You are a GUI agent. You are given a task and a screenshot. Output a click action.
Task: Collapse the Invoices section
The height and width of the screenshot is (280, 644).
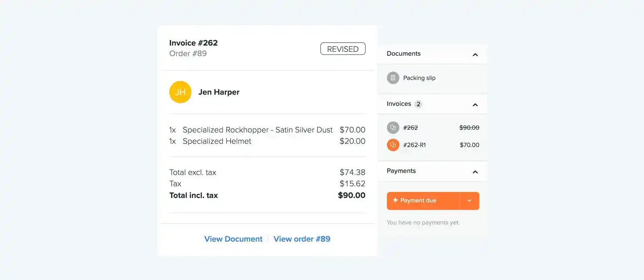pyautogui.click(x=475, y=104)
